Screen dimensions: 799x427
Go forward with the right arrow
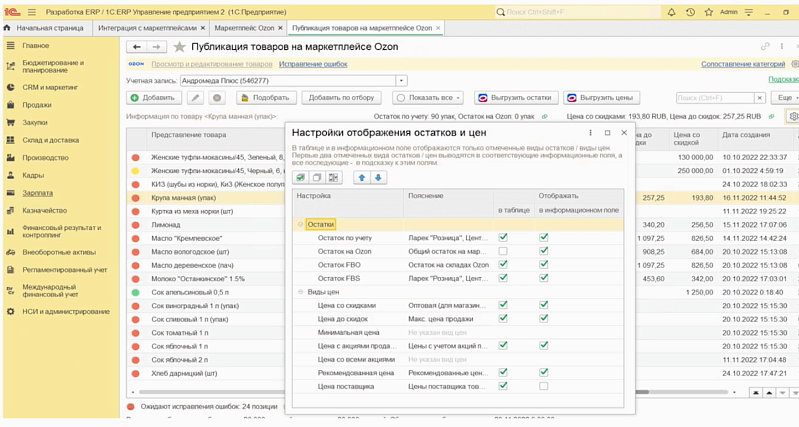click(156, 47)
